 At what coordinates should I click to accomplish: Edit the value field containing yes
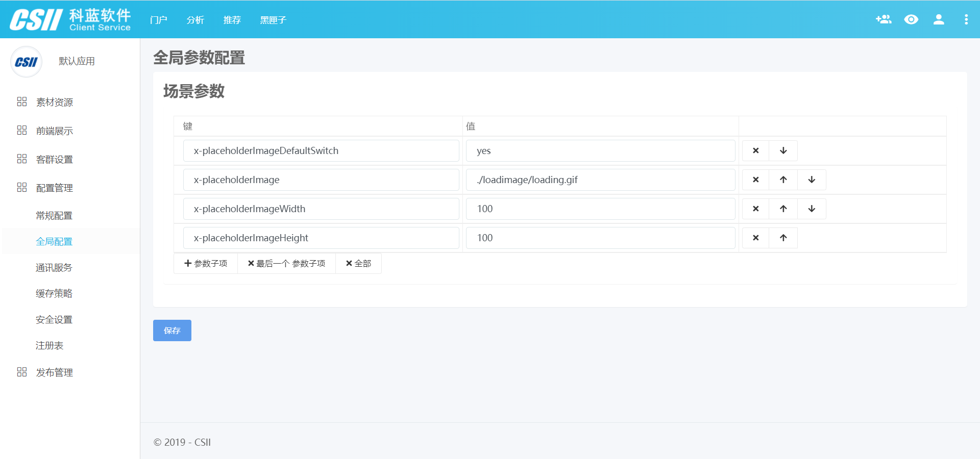601,150
